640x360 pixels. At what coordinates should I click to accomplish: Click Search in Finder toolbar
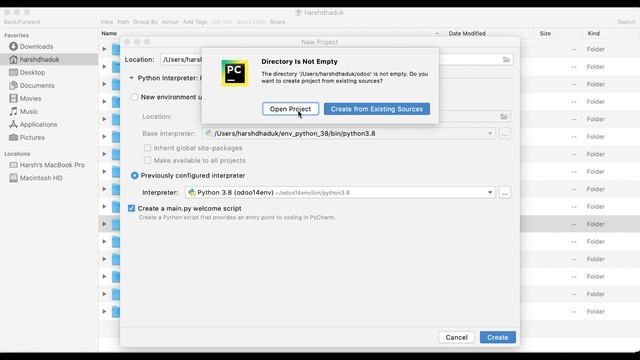pos(626,22)
